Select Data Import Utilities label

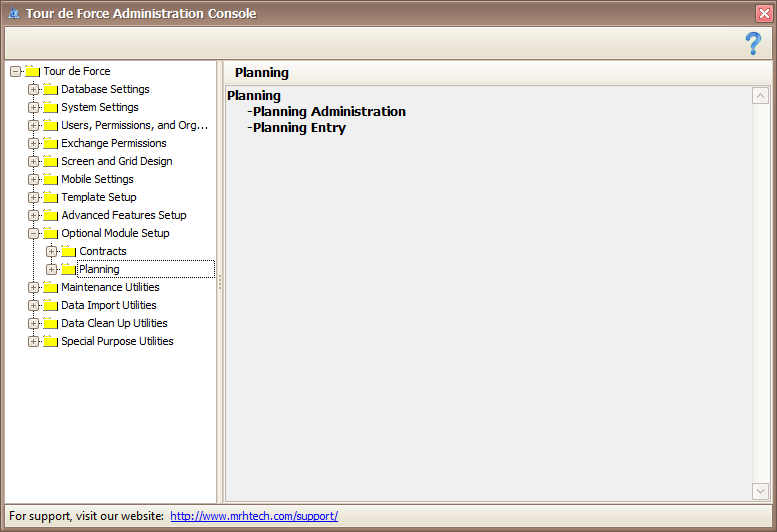pyautogui.click(x=109, y=305)
